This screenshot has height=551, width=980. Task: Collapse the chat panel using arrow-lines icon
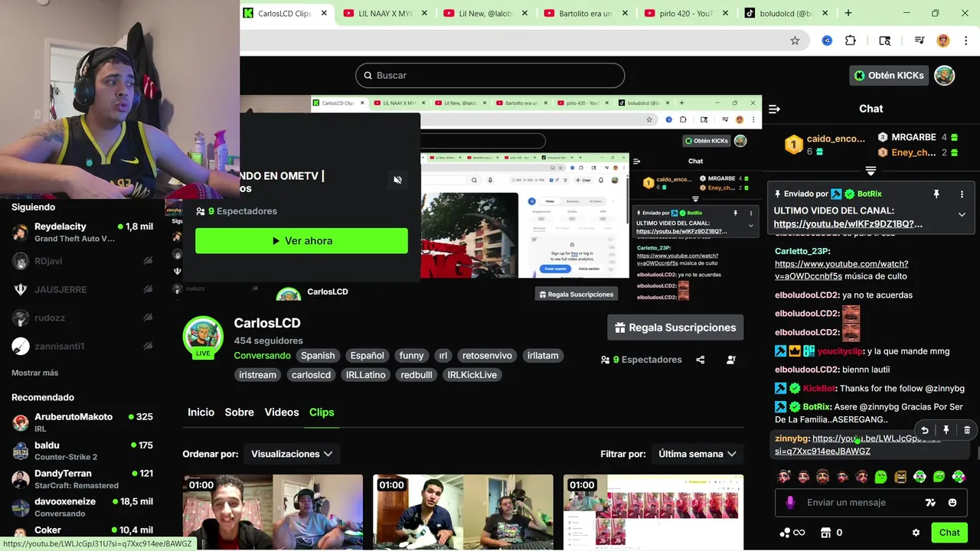[774, 109]
